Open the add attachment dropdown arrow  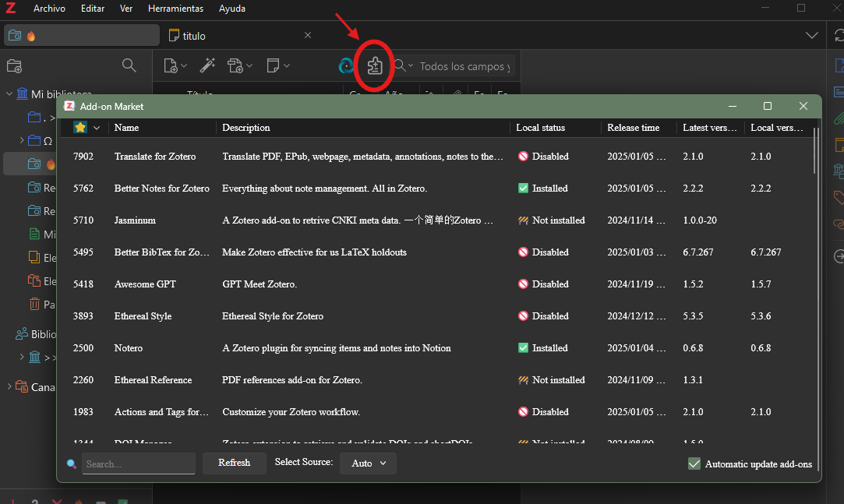tap(249, 65)
